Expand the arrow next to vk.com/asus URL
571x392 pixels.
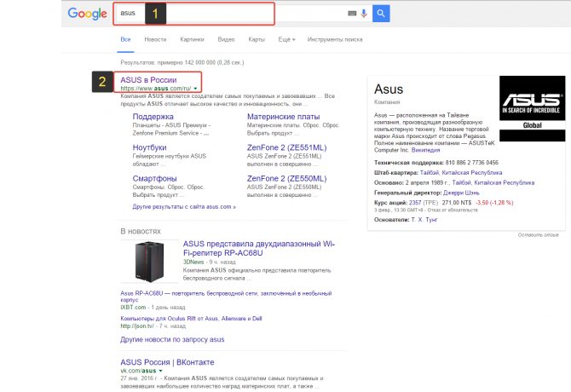(160, 371)
